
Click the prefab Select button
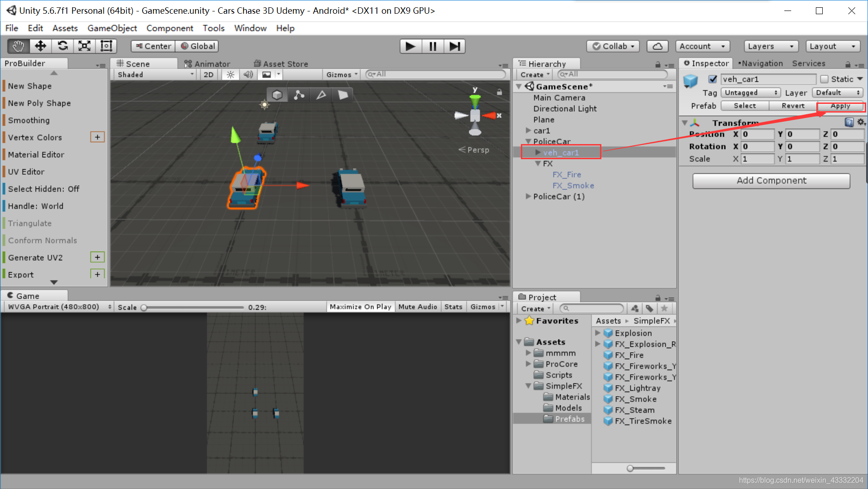[x=745, y=106]
